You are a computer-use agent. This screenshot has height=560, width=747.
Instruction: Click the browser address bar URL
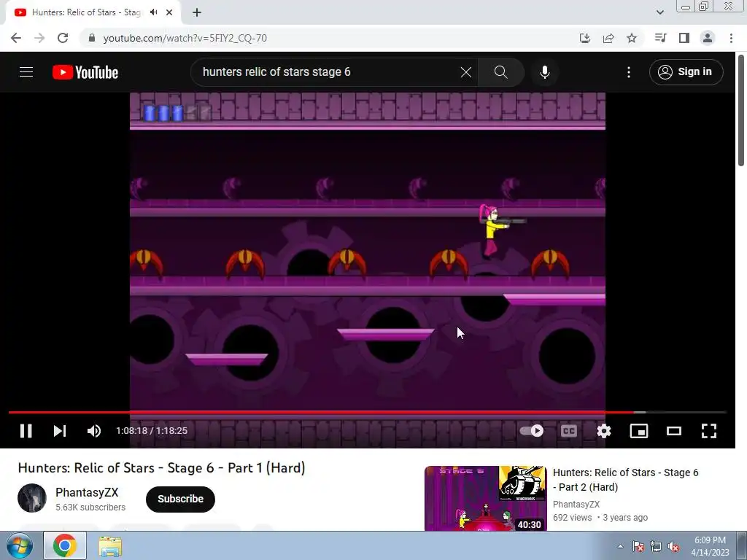(185, 38)
